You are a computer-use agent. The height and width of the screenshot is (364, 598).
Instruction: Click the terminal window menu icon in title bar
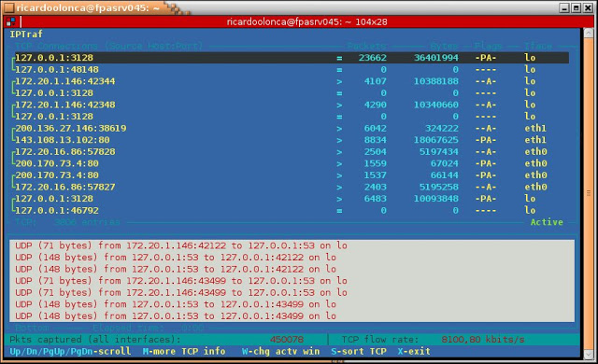[x=9, y=7]
